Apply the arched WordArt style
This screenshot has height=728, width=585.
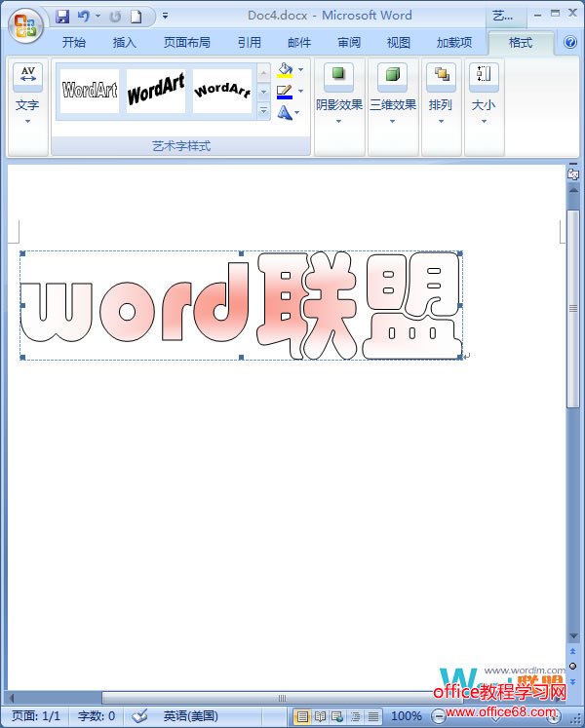point(222,91)
